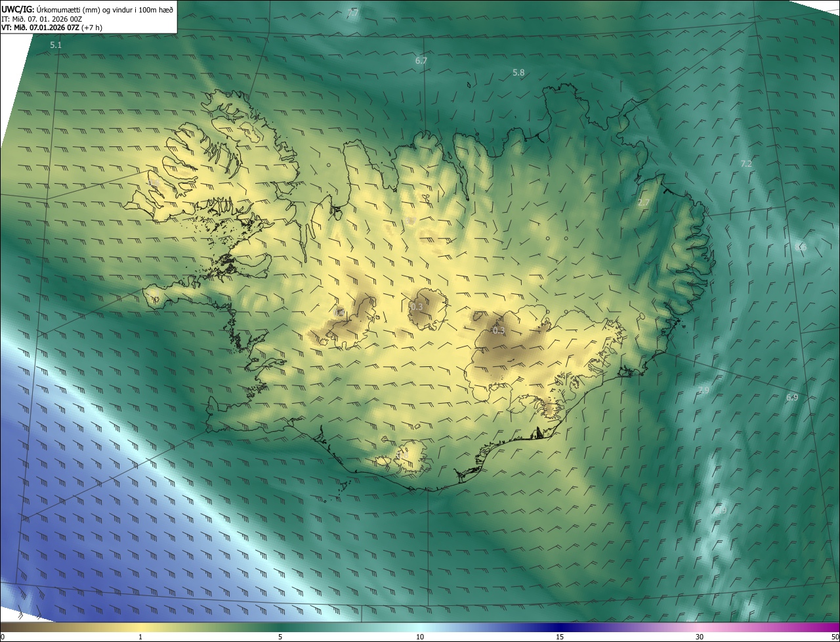Click the 7.9 precipitation value label
The height and width of the screenshot is (642, 840).
703,391
